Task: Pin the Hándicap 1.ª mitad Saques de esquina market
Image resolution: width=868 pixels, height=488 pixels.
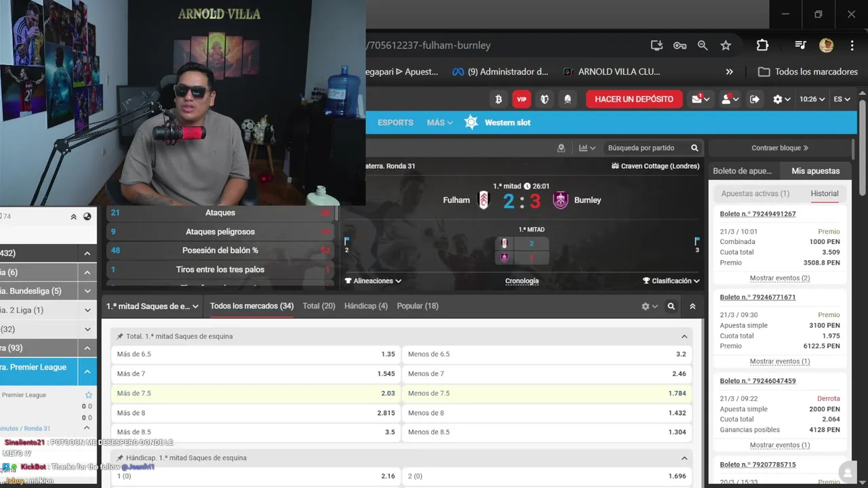Action: pyautogui.click(x=120, y=458)
